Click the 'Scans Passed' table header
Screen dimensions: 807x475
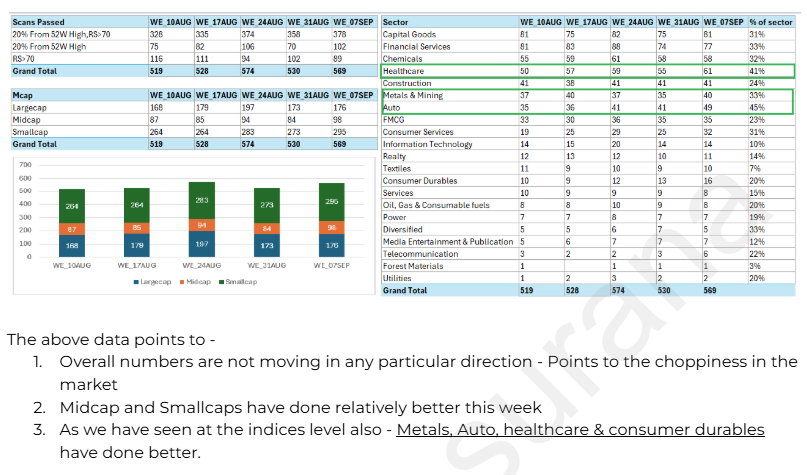tap(39, 22)
